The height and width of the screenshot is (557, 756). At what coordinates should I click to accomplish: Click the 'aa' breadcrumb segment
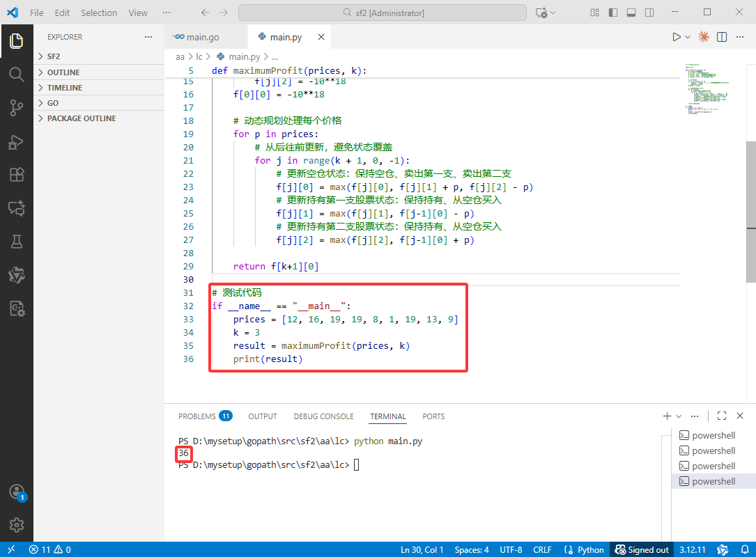coord(180,57)
